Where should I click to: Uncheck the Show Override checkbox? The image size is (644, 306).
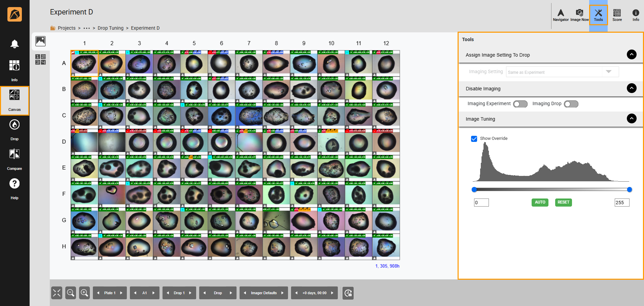474,139
